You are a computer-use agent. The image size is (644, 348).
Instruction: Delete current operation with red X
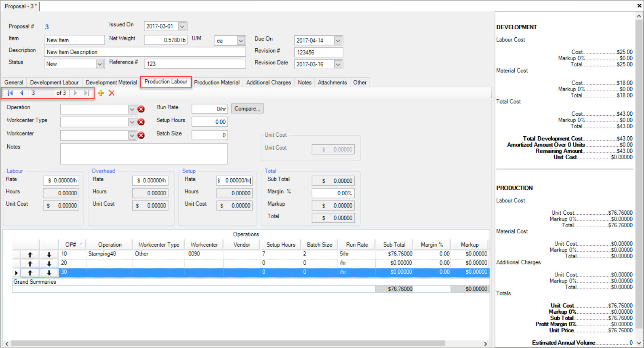112,93
